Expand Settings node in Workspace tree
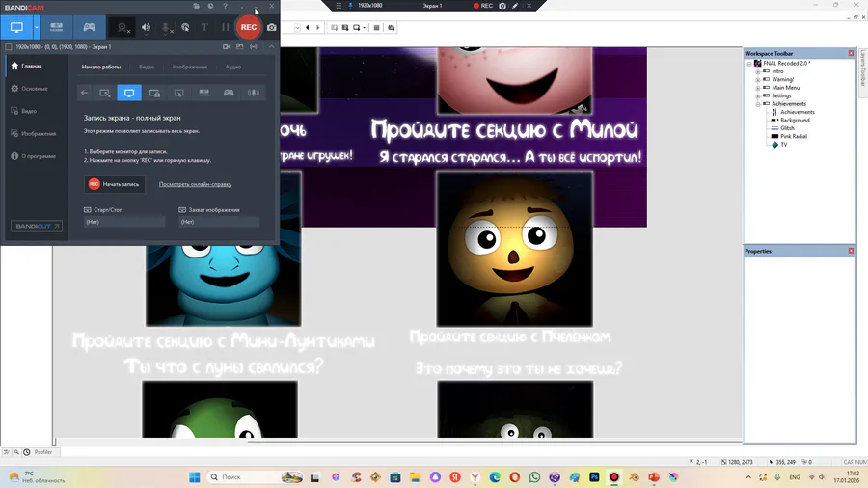This screenshot has width=868, height=488. (x=758, y=95)
